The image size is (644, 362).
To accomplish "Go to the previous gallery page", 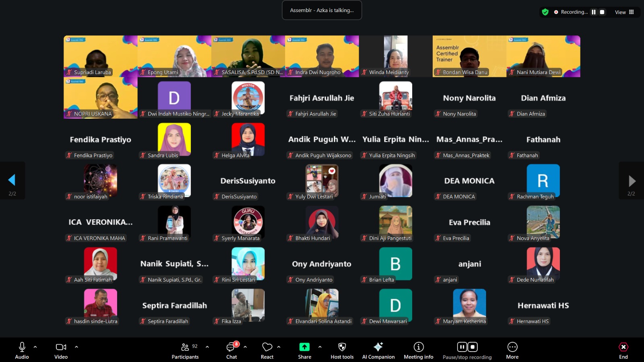I will coord(12,180).
